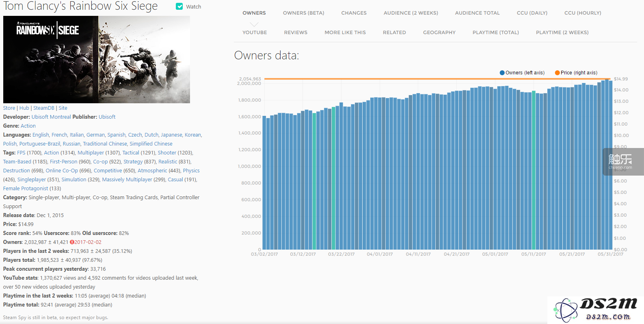Click the Owners (left axis) legend label
This screenshot has width=644, height=324.
coord(525,73)
